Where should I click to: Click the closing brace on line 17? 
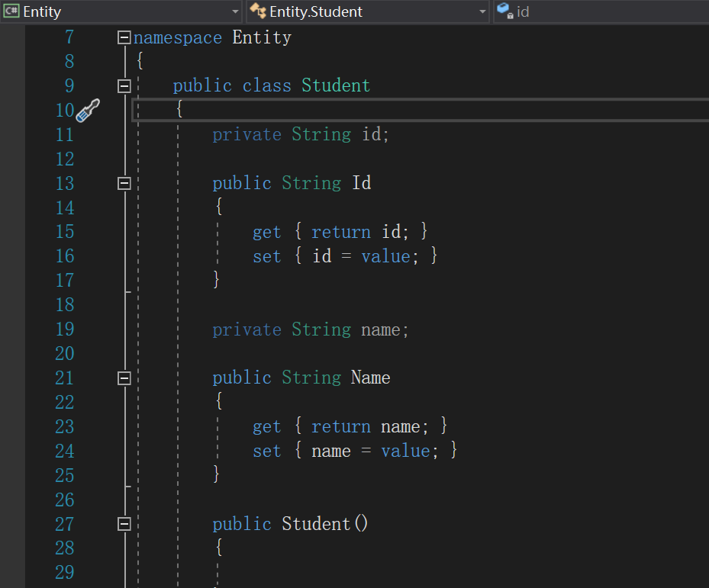coord(217,280)
